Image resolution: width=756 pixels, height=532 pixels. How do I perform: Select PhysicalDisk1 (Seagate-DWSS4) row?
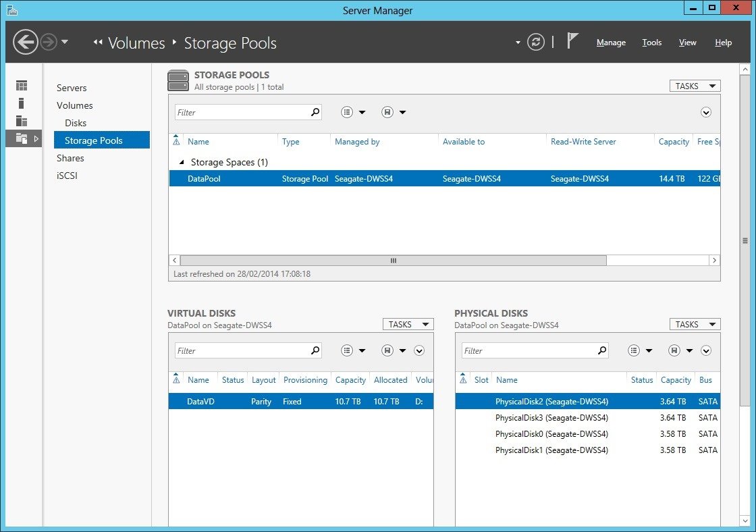pos(588,450)
